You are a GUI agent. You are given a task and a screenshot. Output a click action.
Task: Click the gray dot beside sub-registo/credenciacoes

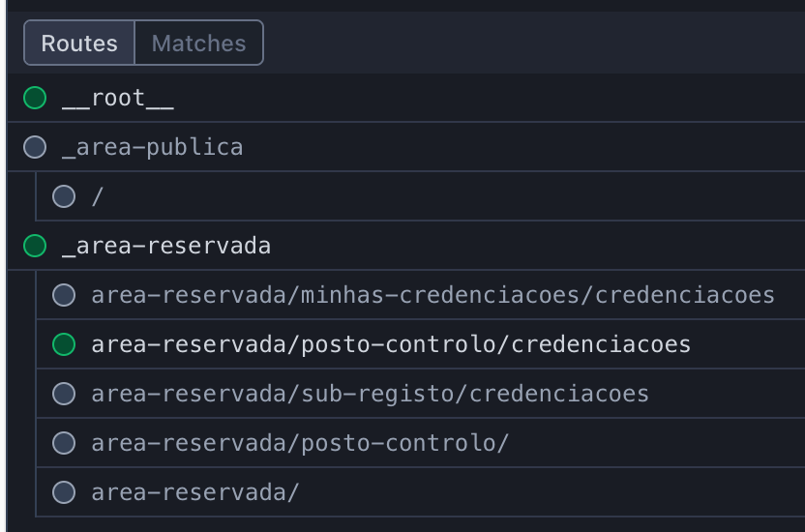click(x=64, y=394)
